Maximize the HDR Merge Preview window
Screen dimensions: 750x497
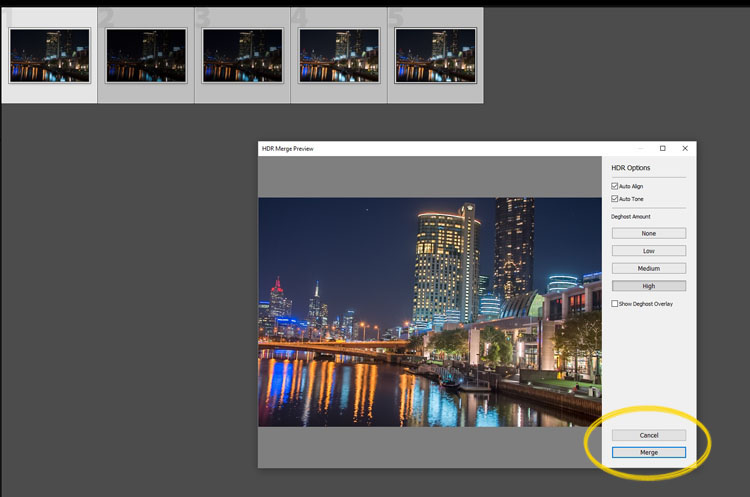662,148
